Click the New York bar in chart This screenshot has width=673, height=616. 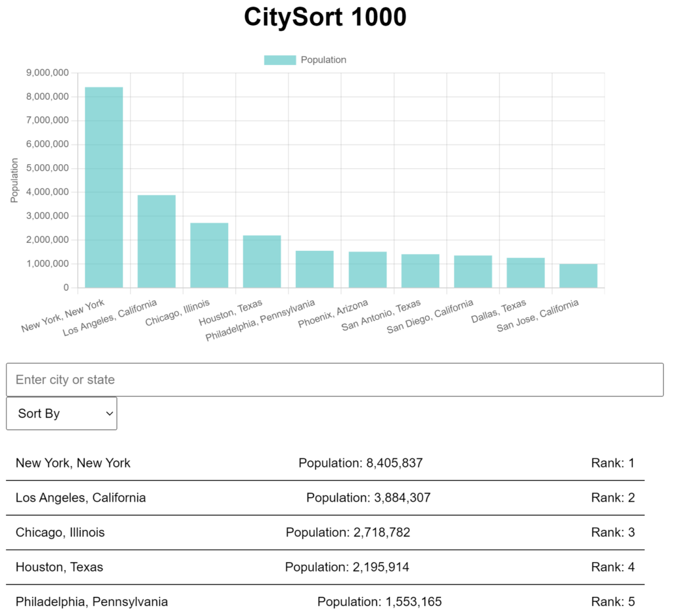pos(104,187)
